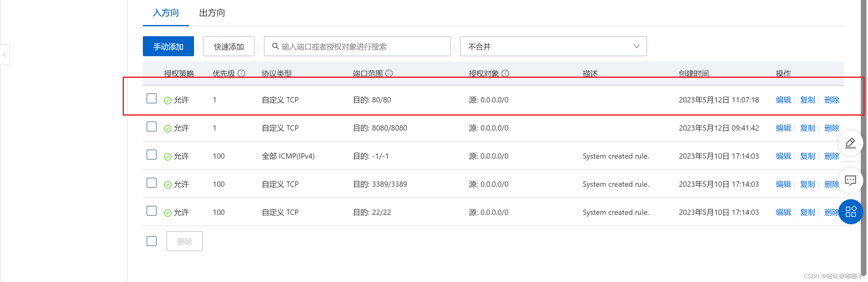
Task: Click the timestamp 2023年5月12日 09:41:42
Action: (x=719, y=128)
